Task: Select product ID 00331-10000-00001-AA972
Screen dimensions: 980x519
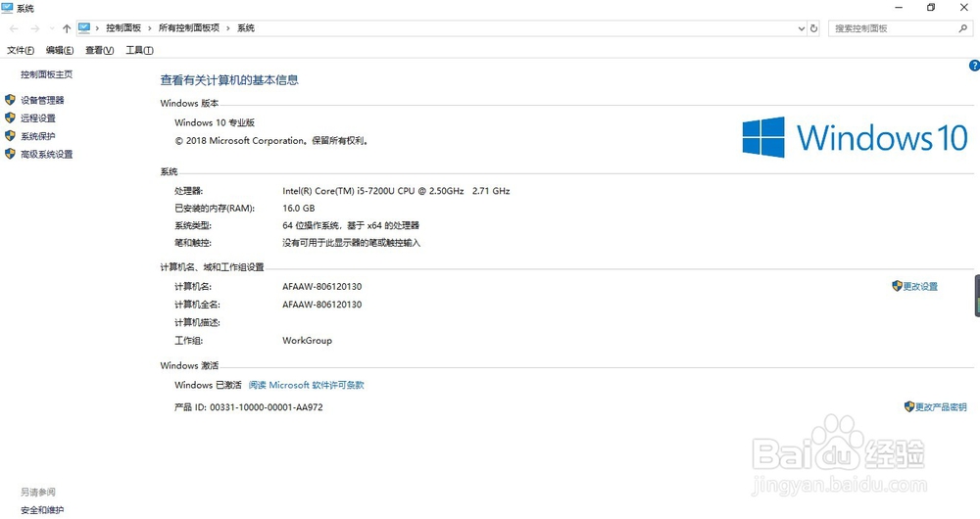Action: [x=267, y=407]
